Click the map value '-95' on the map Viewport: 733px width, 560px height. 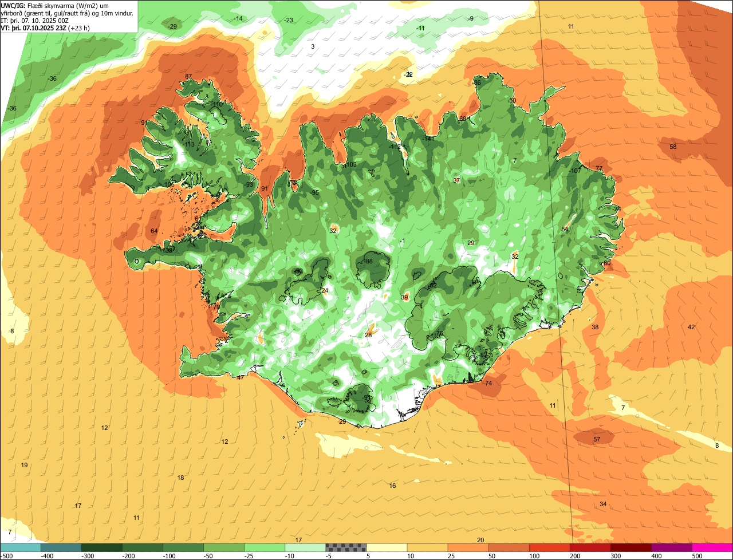314,192
